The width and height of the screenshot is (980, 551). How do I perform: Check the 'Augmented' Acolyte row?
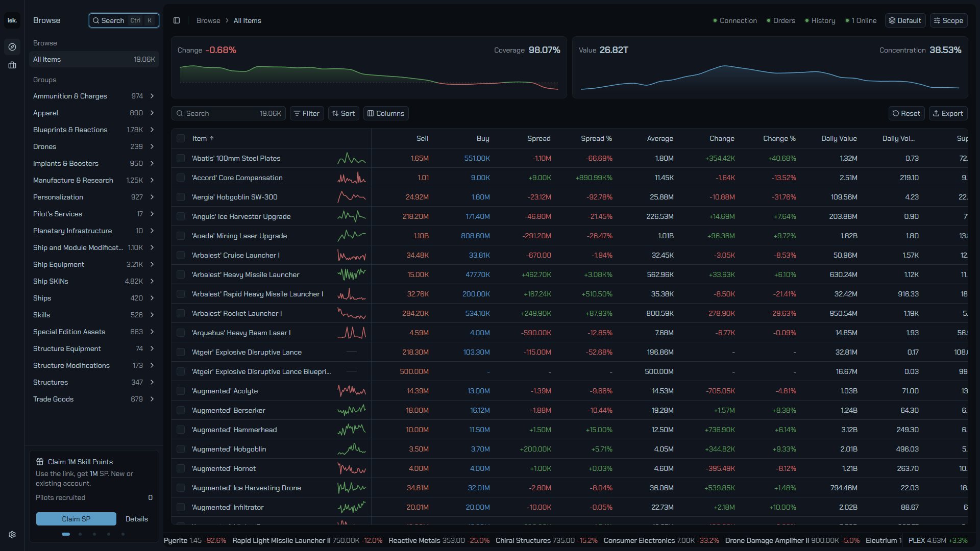click(x=181, y=391)
